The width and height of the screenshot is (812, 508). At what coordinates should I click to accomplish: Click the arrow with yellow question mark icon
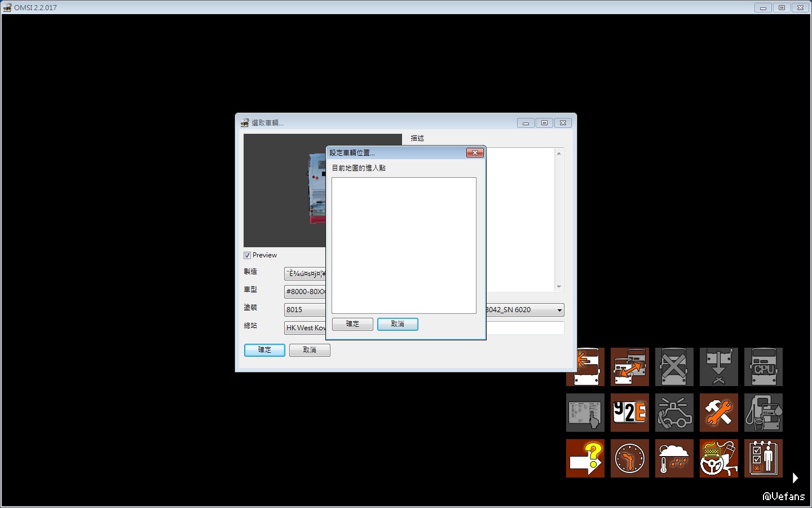pyautogui.click(x=585, y=458)
